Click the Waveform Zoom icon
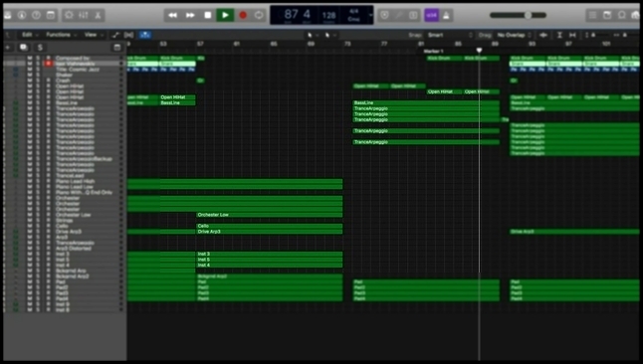The image size is (643, 364). 543,35
